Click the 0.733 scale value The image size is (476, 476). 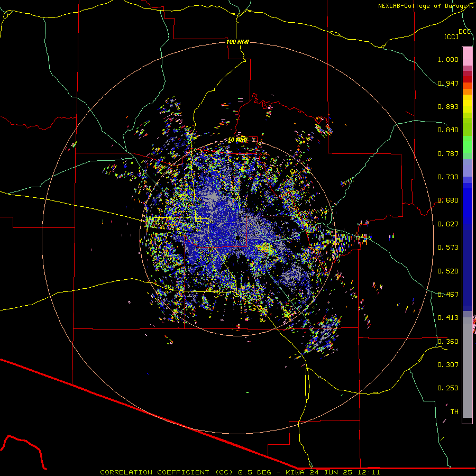point(448,177)
